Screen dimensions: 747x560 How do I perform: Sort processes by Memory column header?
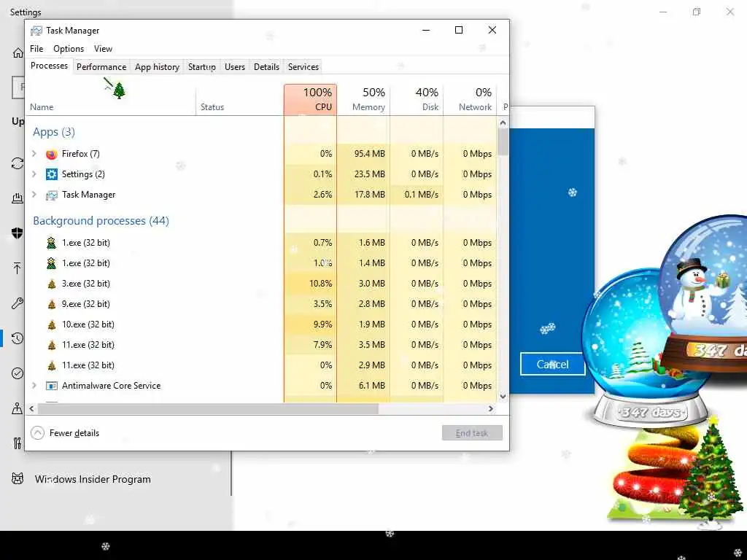[363, 99]
